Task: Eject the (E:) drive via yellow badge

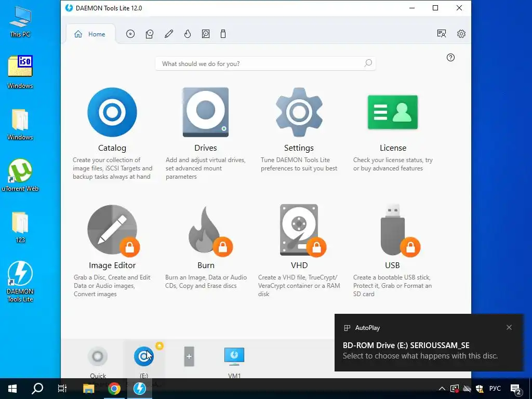Action: (x=159, y=345)
